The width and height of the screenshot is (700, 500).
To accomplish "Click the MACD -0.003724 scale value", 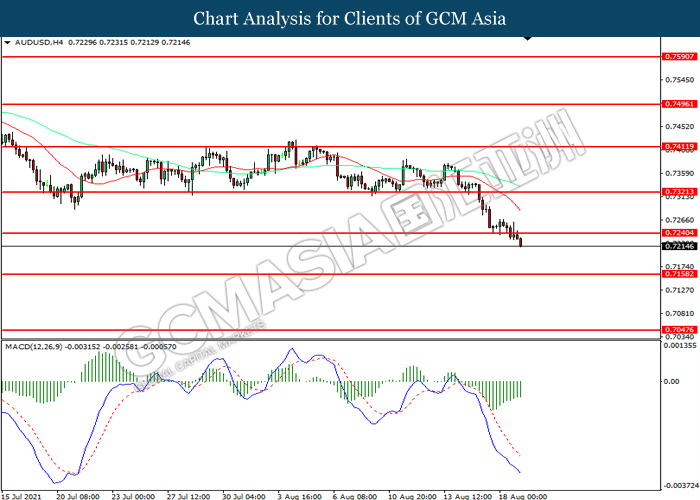I will tap(680, 485).
